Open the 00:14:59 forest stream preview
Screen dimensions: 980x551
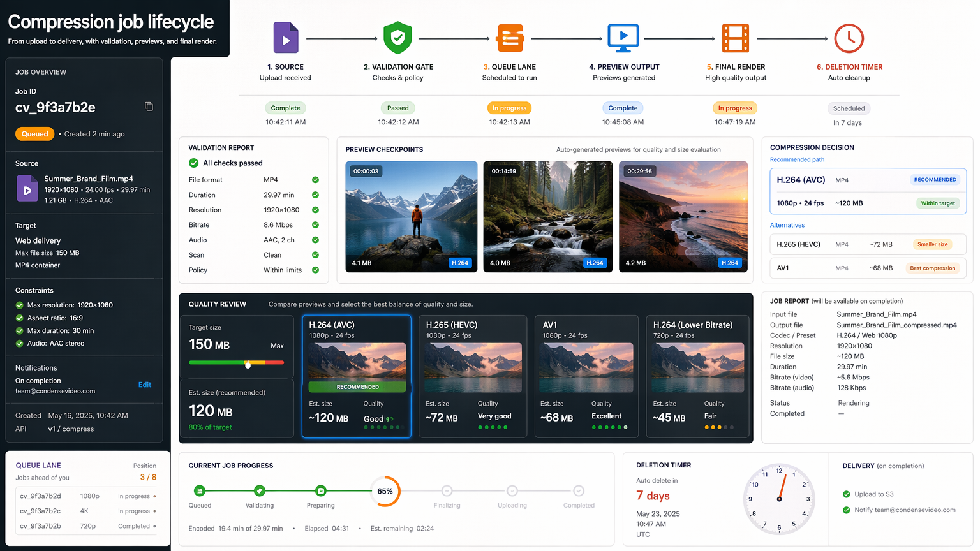click(548, 217)
